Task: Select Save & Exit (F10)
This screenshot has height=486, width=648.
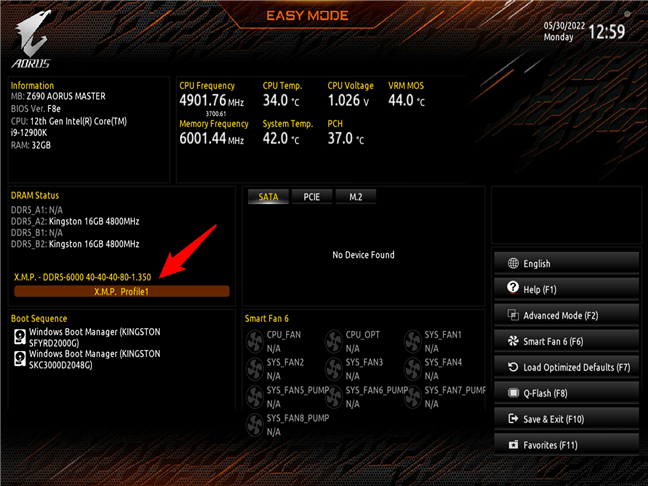Action: [x=566, y=419]
